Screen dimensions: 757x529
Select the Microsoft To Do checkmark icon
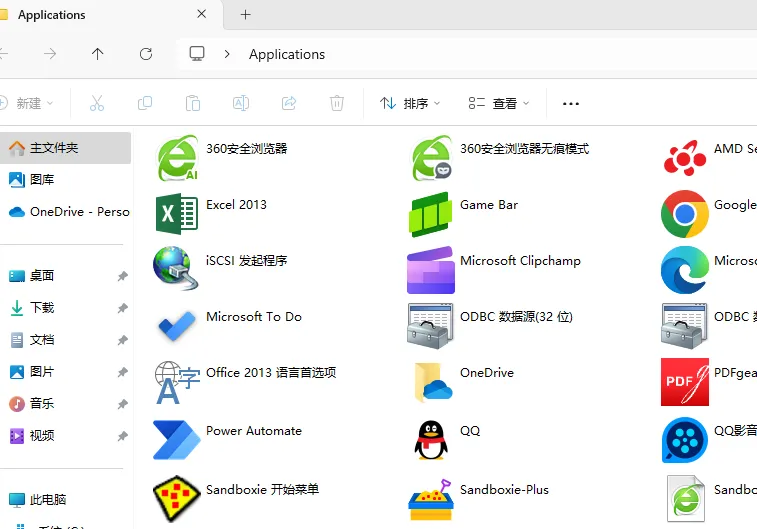pos(177,326)
